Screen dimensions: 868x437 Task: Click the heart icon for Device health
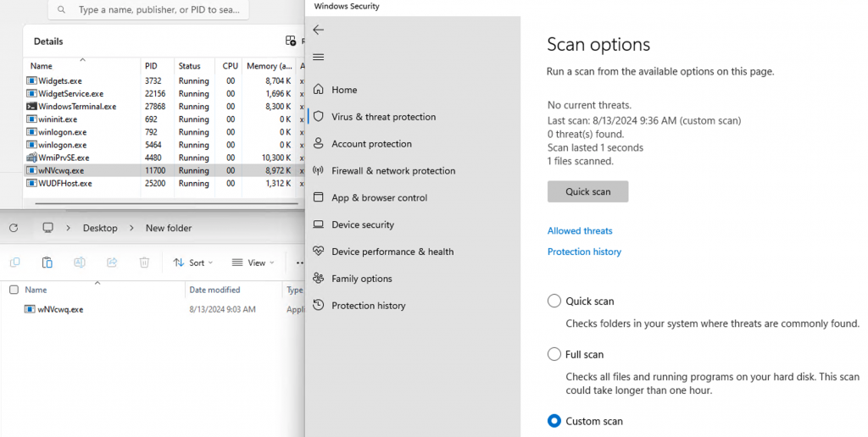click(319, 251)
